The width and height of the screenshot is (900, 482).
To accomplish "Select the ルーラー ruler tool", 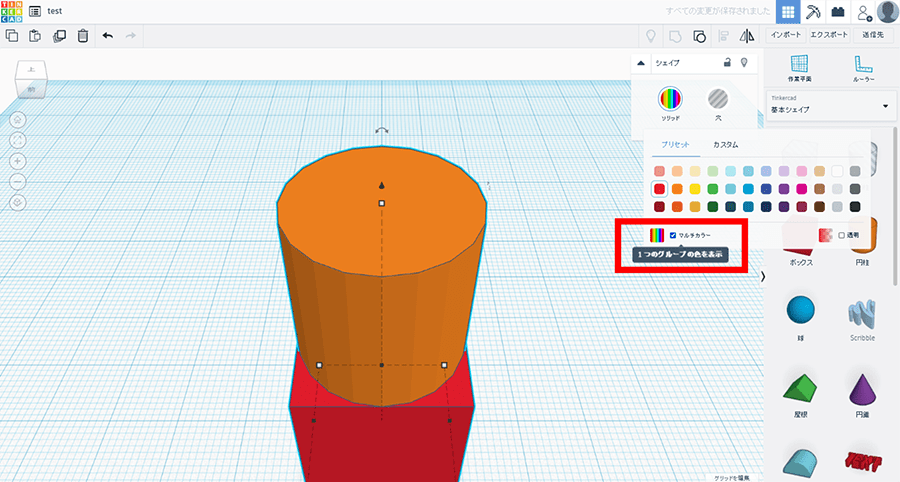I will (864, 67).
